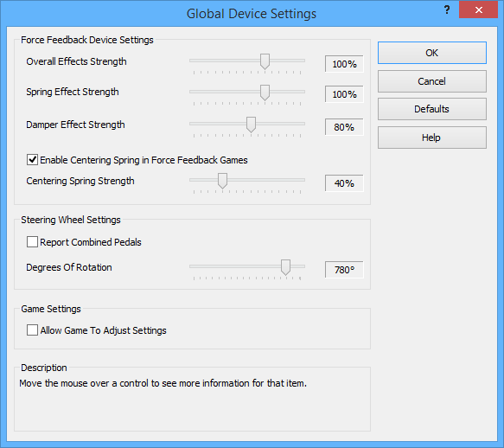504x448 pixels.
Task: Click the Spring Effect Strength slider thumb
Action: pos(265,93)
